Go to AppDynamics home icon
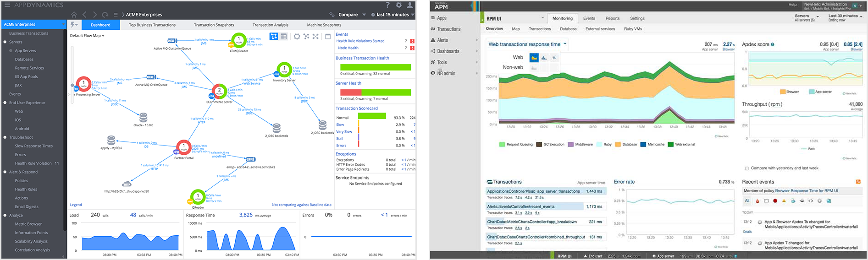Image resolution: width=868 pixels, height=260 pixels. click(x=74, y=15)
